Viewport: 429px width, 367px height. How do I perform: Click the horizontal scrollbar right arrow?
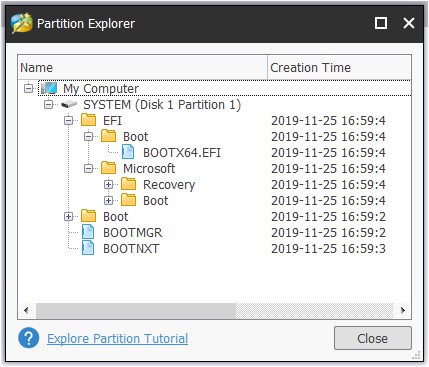(403, 310)
